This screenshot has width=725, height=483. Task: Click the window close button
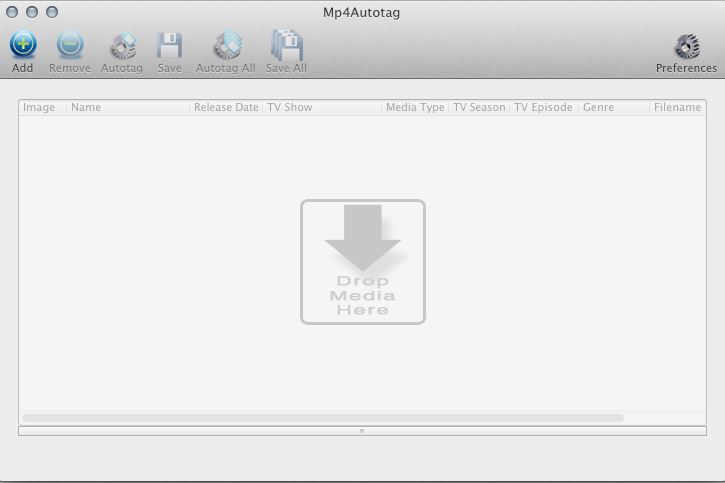pyautogui.click(x=13, y=12)
